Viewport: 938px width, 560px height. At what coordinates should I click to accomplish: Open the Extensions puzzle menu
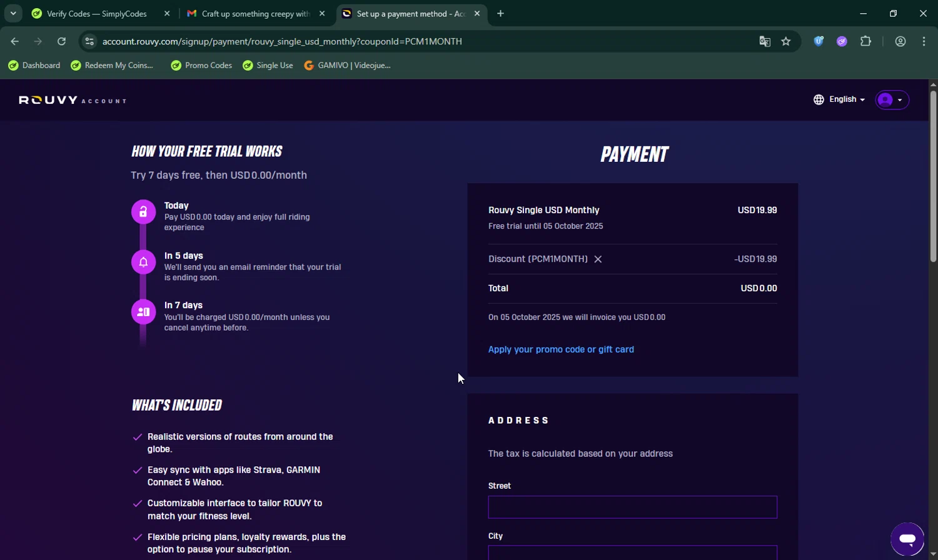tap(865, 41)
